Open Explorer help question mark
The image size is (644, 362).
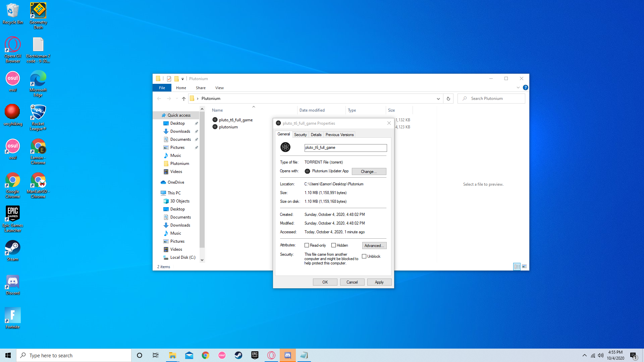(x=526, y=87)
